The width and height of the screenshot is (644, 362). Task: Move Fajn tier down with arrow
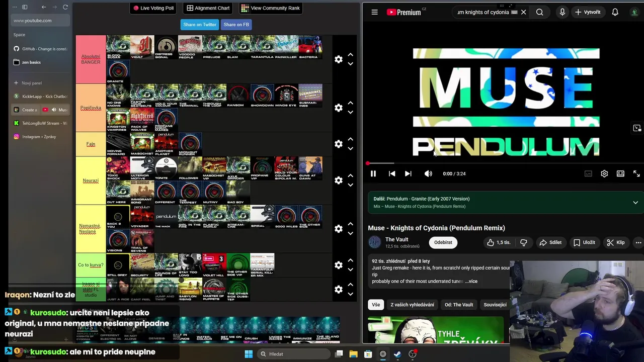tap(350, 148)
